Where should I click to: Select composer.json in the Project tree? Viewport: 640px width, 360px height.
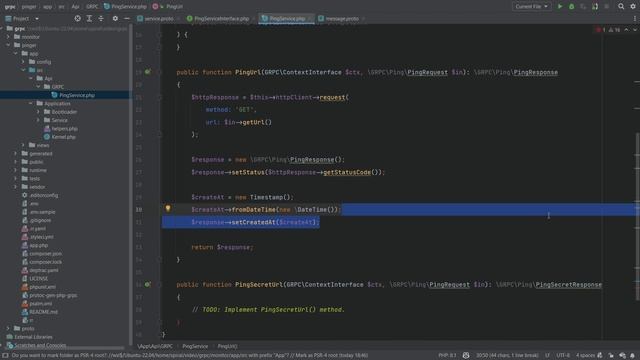point(45,253)
